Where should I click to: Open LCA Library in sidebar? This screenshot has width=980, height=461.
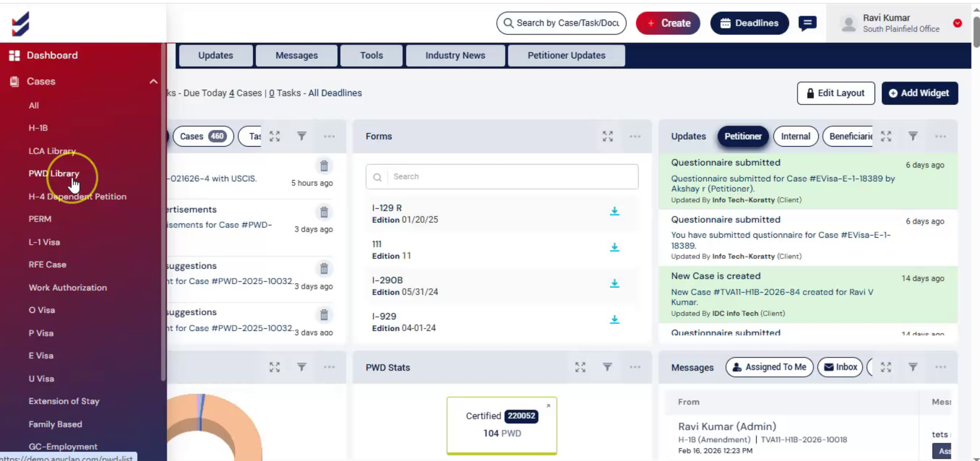(52, 151)
